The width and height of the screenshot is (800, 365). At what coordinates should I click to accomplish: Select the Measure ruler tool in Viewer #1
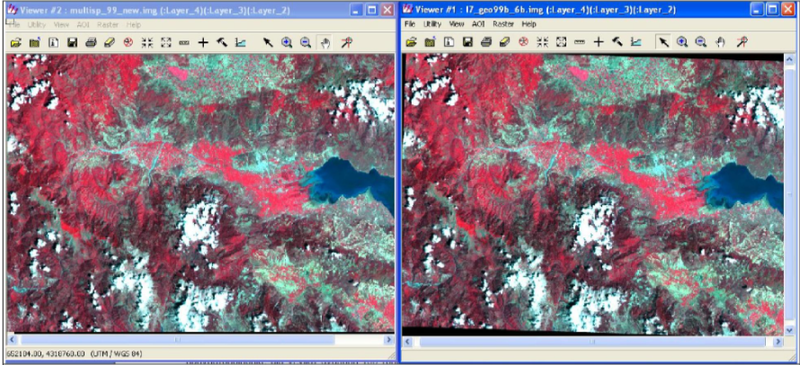click(580, 43)
